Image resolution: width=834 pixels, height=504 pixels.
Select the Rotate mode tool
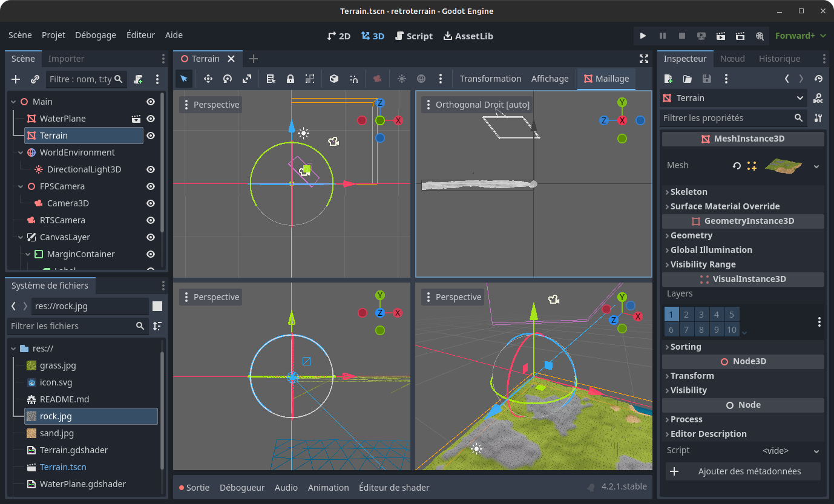[x=228, y=79]
